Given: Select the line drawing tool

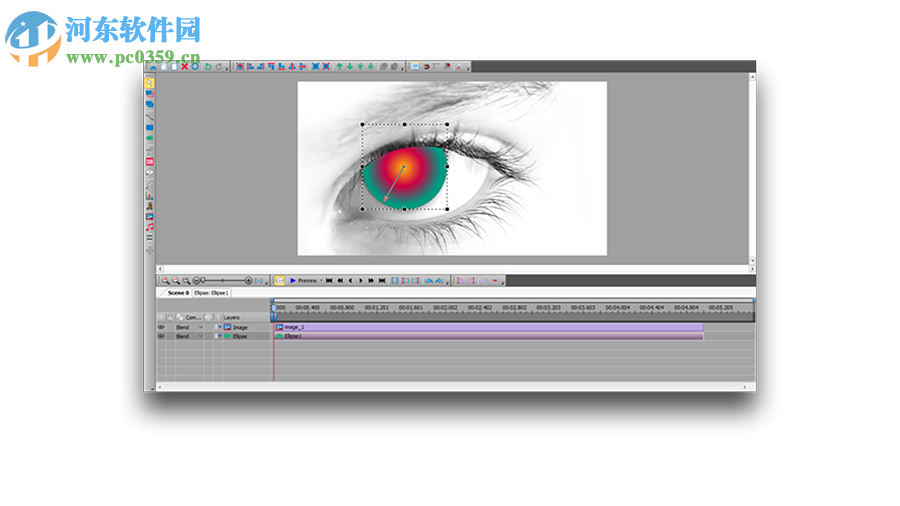Looking at the screenshot, I should click(149, 116).
